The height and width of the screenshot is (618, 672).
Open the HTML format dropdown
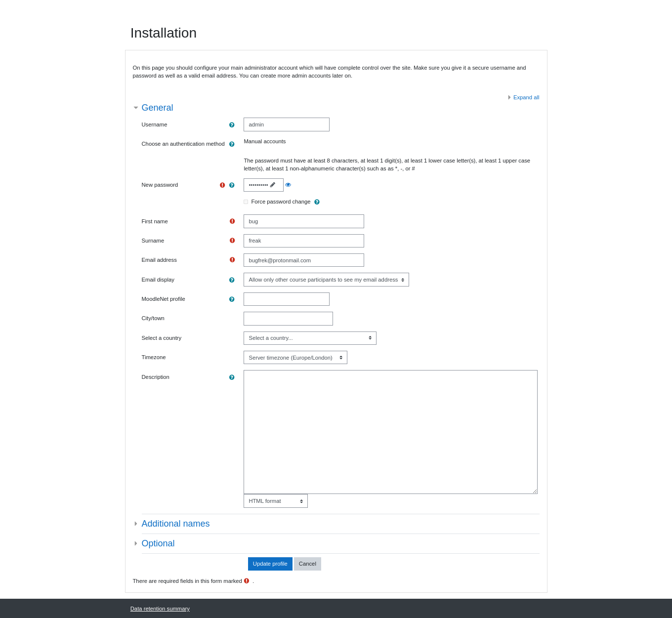pos(275,501)
